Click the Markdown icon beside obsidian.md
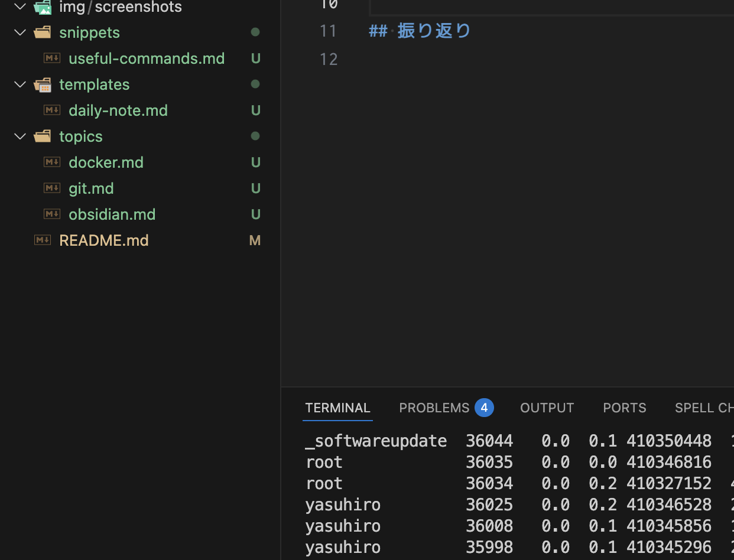734x560 pixels. pos(52,214)
